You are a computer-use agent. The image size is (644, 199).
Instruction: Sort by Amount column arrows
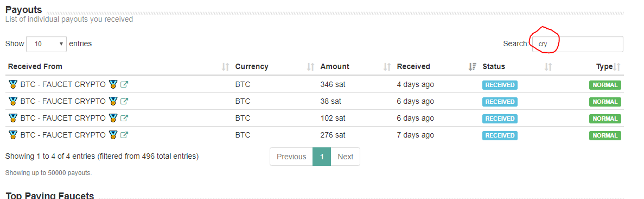[x=387, y=67]
